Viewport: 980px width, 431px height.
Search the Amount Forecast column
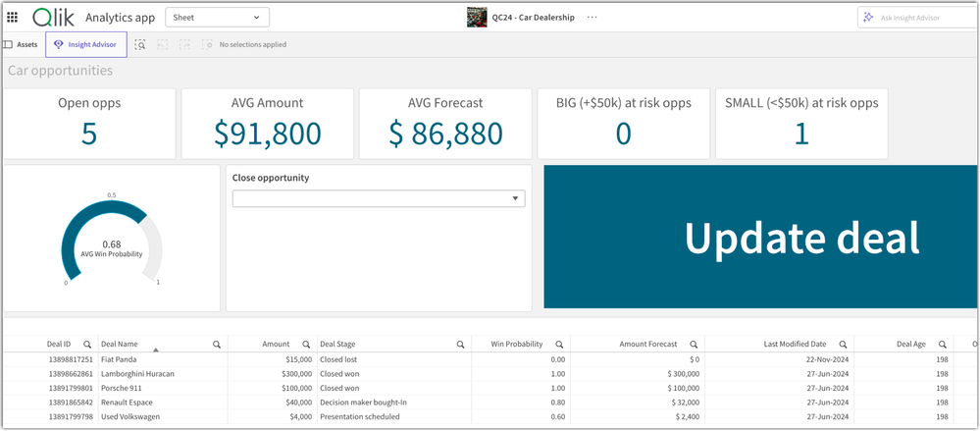(694, 345)
